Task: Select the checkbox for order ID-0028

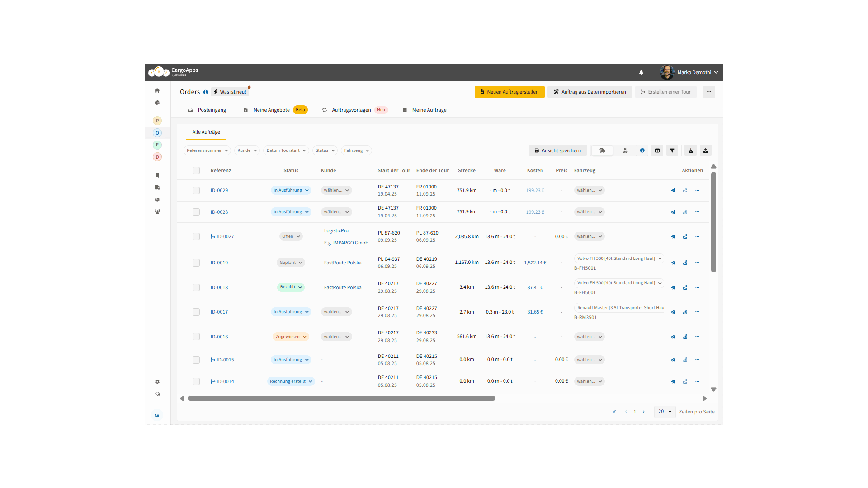Action: [196, 212]
